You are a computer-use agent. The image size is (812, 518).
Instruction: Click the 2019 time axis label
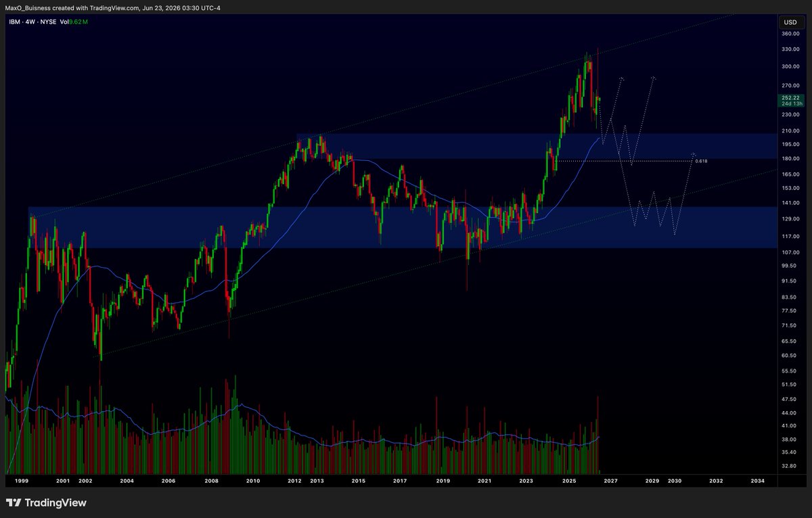click(x=443, y=481)
